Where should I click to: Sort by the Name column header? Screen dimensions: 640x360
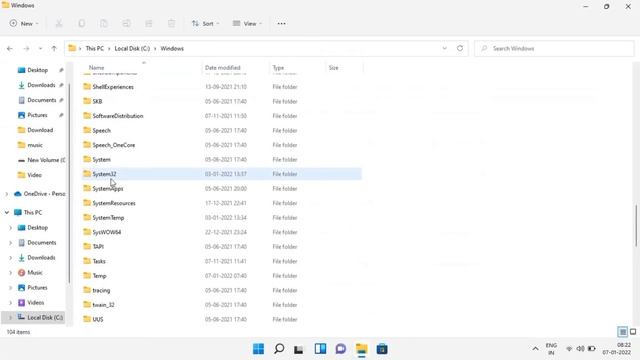coord(97,68)
